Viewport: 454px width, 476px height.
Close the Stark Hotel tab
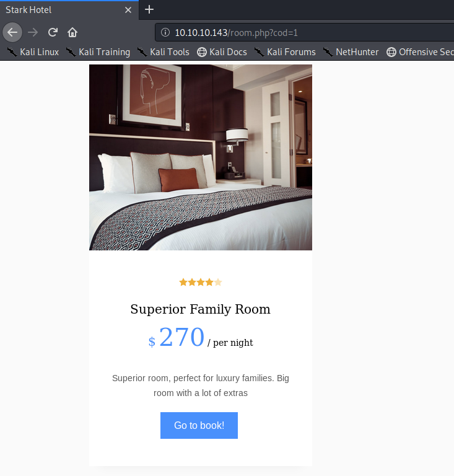pos(128,10)
